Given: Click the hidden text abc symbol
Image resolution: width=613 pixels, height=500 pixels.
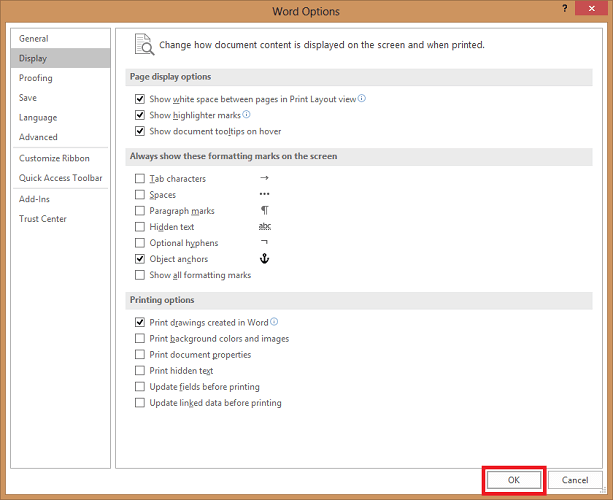Looking at the screenshot, I should (264, 227).
